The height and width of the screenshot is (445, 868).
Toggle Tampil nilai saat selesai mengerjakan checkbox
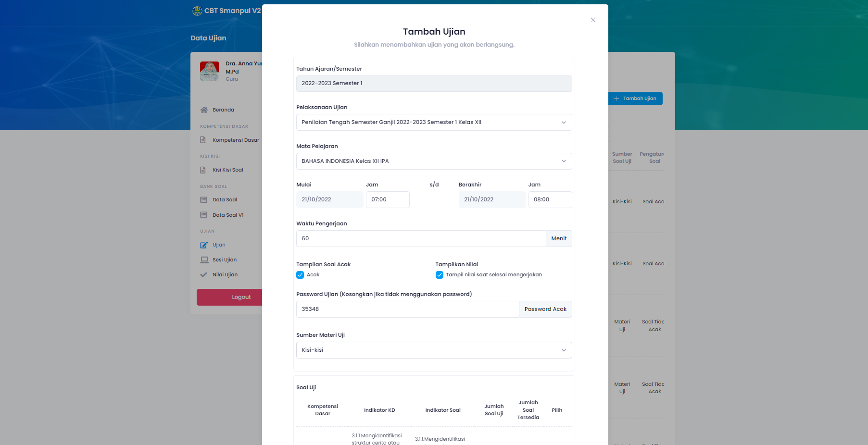pos(440,275)
